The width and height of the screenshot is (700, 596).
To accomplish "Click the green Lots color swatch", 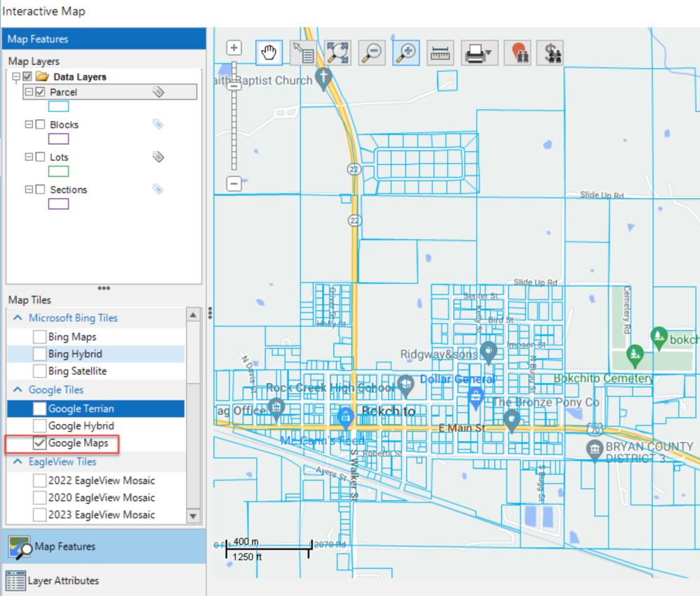I will pos(58,171).
